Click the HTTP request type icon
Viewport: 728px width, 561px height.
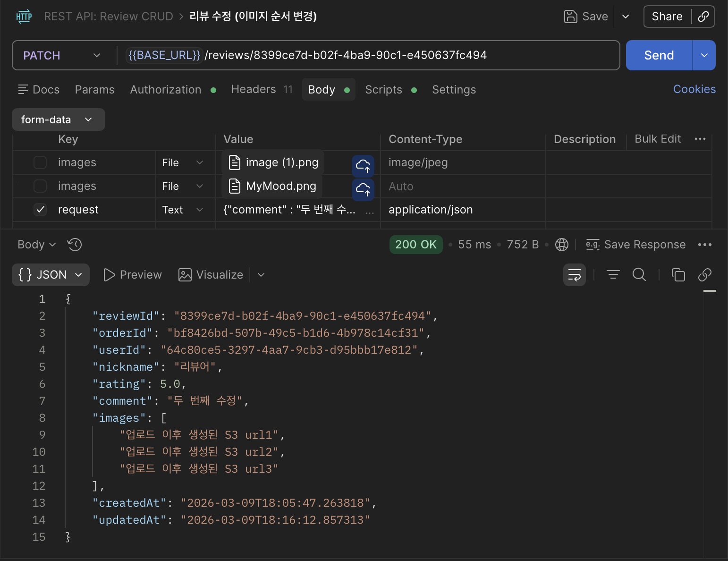[x=24, y=17]
